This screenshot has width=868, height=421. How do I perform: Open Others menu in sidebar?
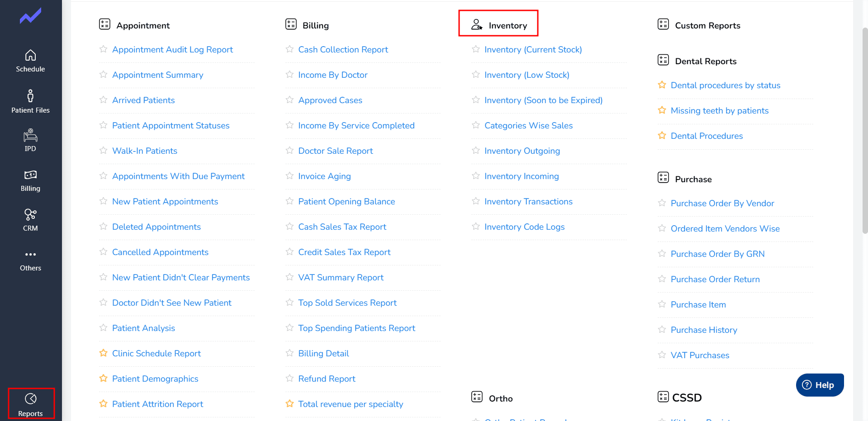click(30, 260)
